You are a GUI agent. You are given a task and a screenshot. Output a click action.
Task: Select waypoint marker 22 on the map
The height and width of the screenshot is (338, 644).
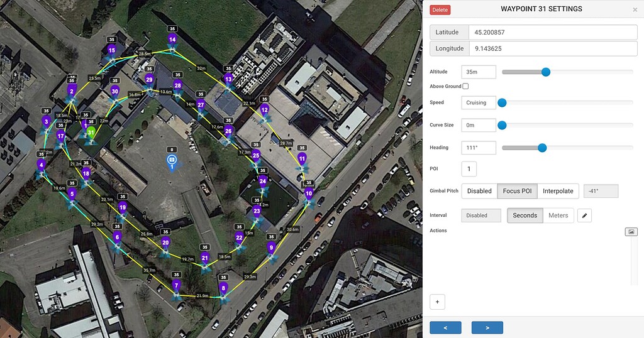[240, 238]
